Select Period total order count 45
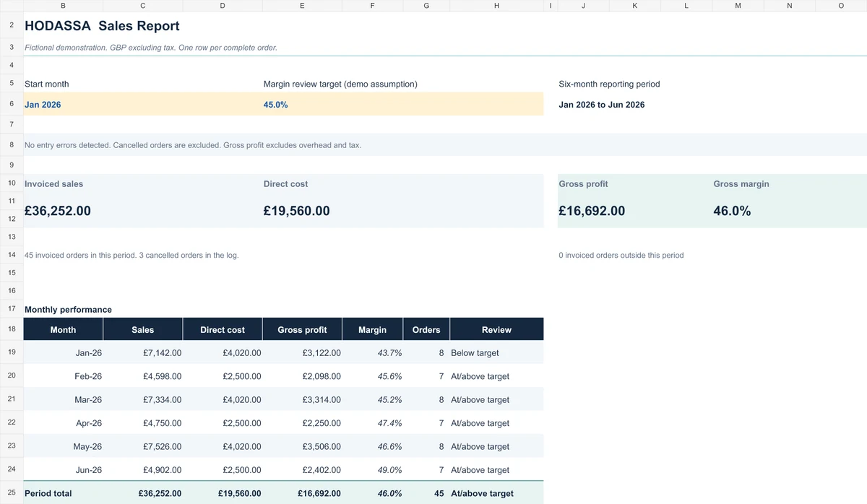The width and height of the screenshot is (867, 504). (x=426, y=493)
